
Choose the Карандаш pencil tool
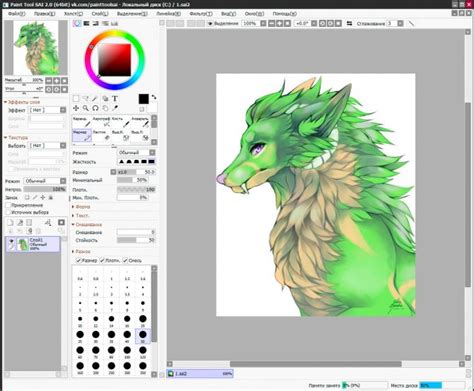pyautogui.click(x=82, y=122)
